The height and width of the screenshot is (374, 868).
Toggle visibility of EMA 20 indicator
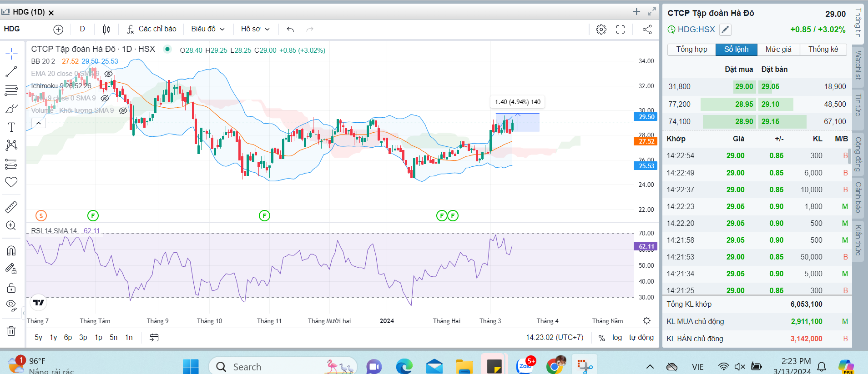108,74
